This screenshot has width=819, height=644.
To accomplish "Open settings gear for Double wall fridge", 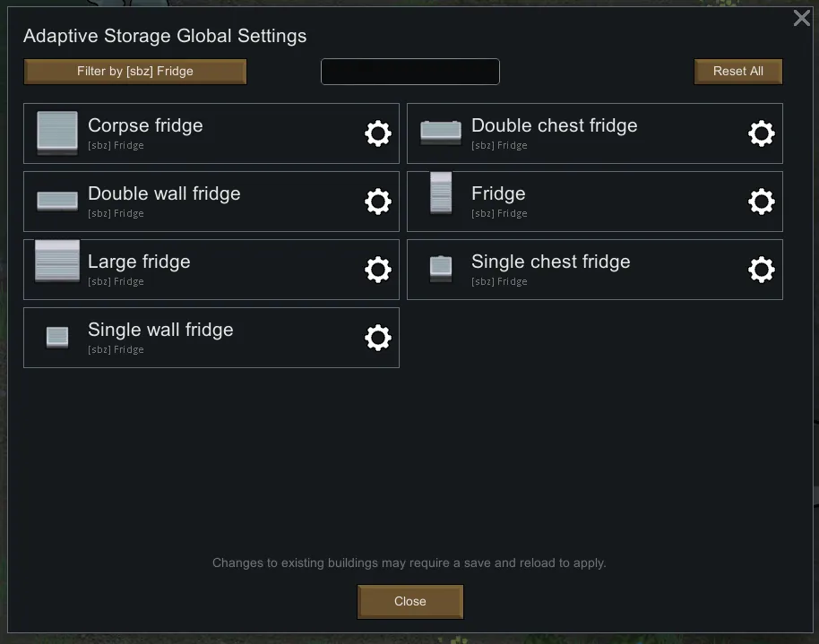I will click(x=378, y=202).
